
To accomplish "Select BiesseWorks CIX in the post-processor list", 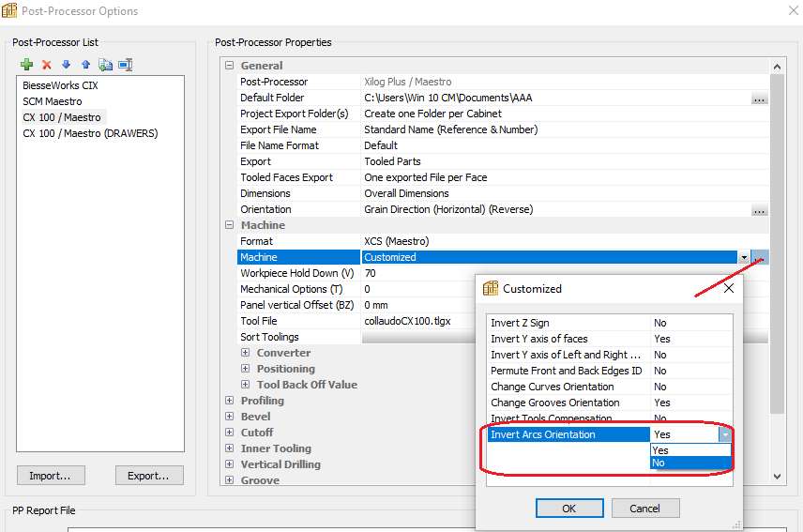I will 60,85.
